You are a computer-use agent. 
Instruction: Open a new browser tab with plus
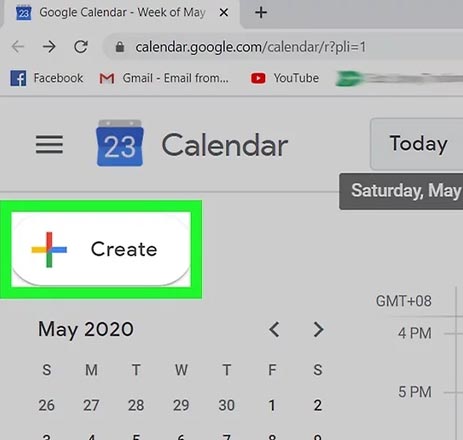pos(261,13)
